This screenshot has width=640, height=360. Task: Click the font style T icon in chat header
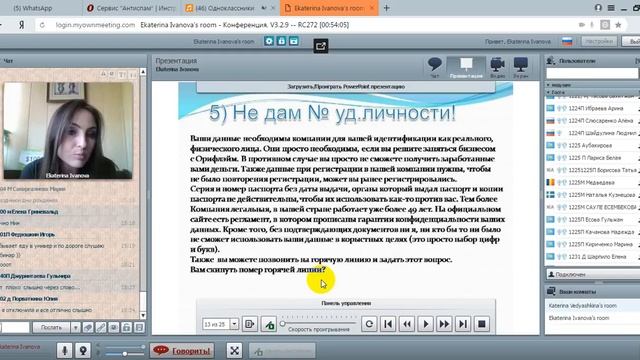click(x=122, y=74)
